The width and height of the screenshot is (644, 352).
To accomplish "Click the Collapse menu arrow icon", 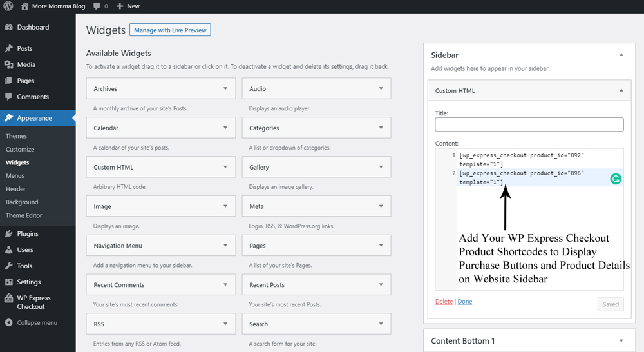I will click(8, 323).
